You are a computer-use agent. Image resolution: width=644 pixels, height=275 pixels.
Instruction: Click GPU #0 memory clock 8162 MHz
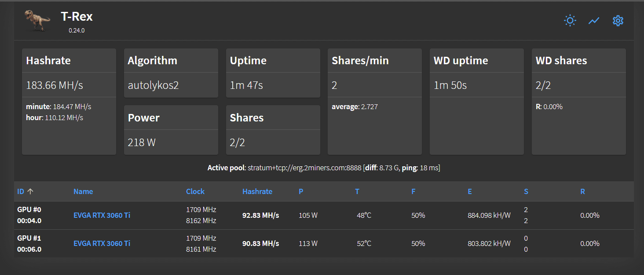point(201,220)
